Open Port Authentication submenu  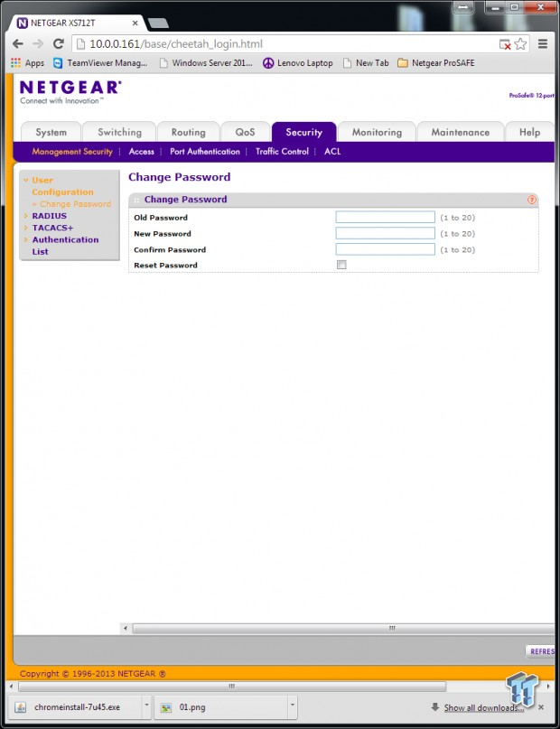(205, 152)
